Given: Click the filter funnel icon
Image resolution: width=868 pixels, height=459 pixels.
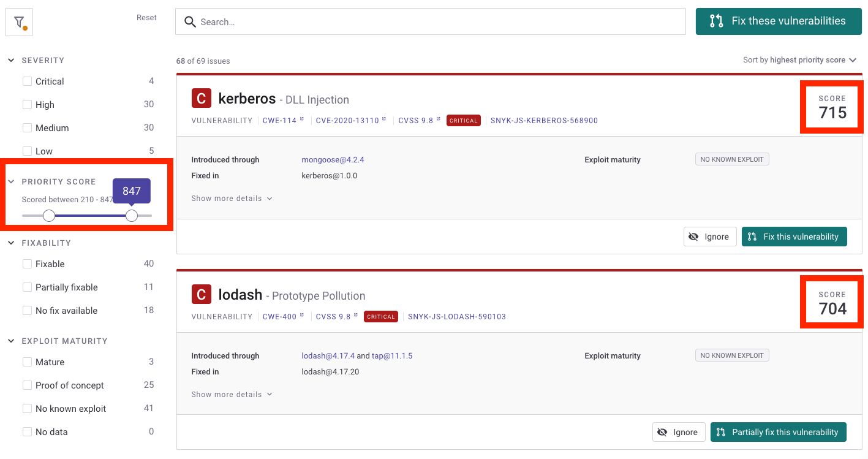Looking at the screenshot, I should coord(19,21).
